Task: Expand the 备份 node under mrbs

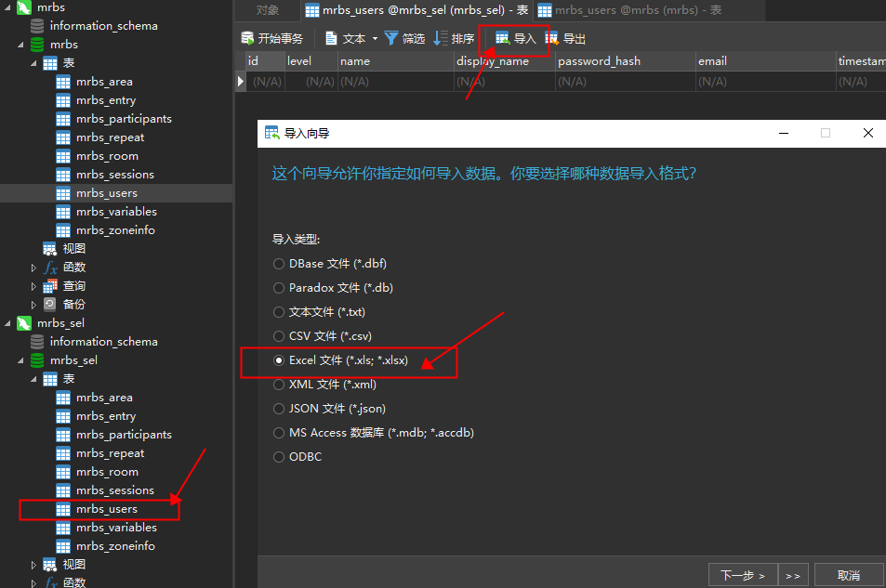Action: pyautogui.click(x=33, y=305)
